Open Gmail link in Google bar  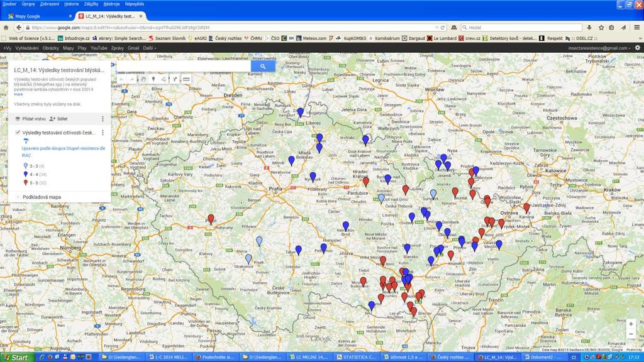pos(133,48)
